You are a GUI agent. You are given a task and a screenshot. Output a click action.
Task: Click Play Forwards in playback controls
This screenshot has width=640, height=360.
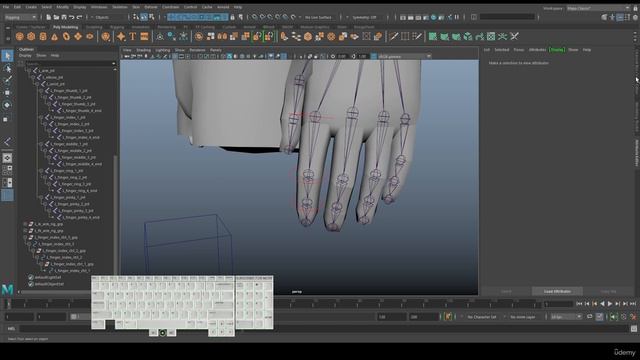610,304
